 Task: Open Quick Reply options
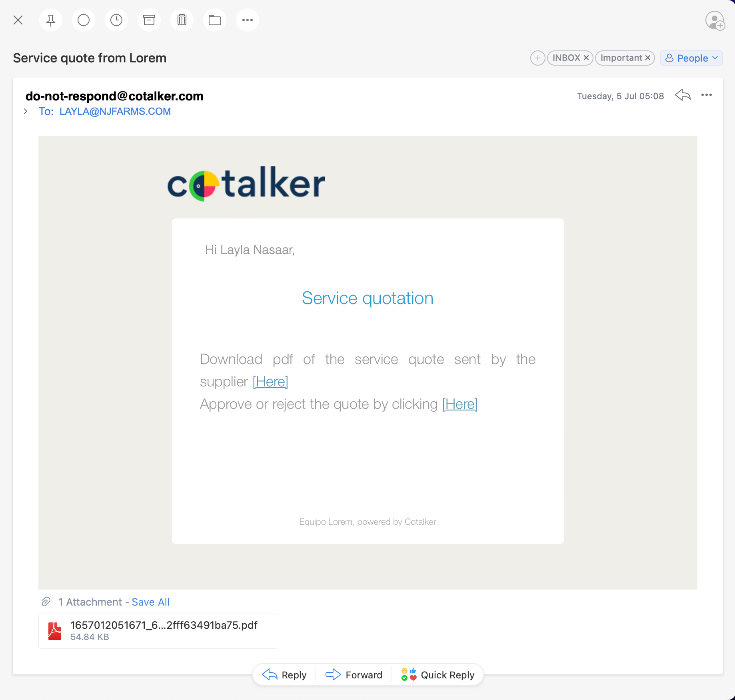click(x=438, y=675)
